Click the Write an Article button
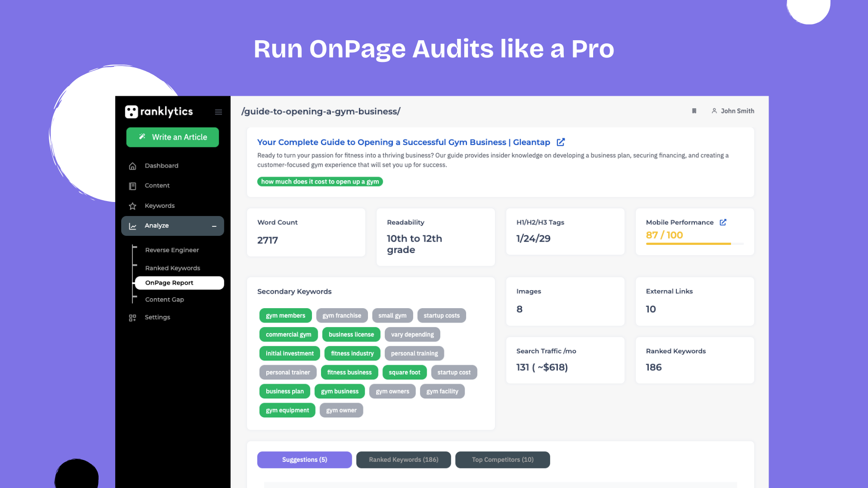This screenshot has width=868, height=488. (x=173, y=137)
